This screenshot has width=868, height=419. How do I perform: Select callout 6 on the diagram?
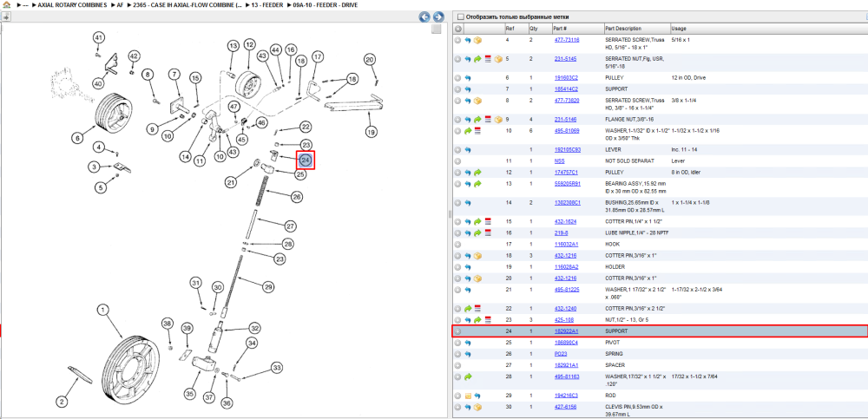point(77,137)
